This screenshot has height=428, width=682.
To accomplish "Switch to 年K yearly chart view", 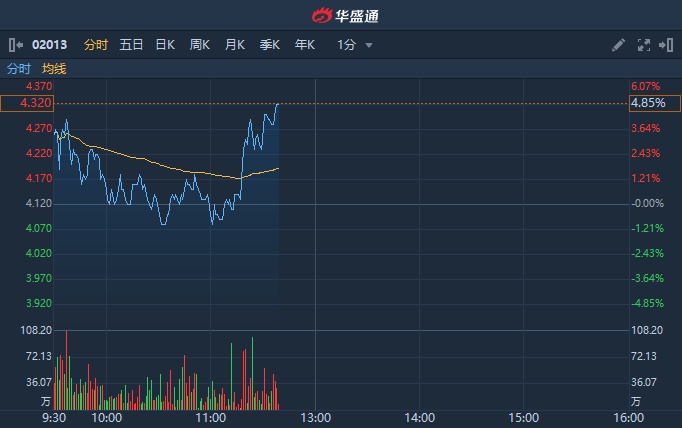I will (305, 45).
